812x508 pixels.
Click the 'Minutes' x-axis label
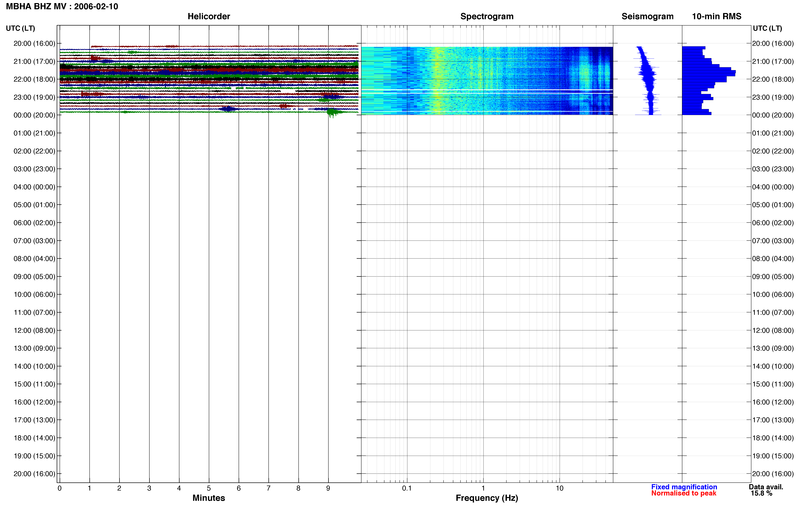pos(209,498)
